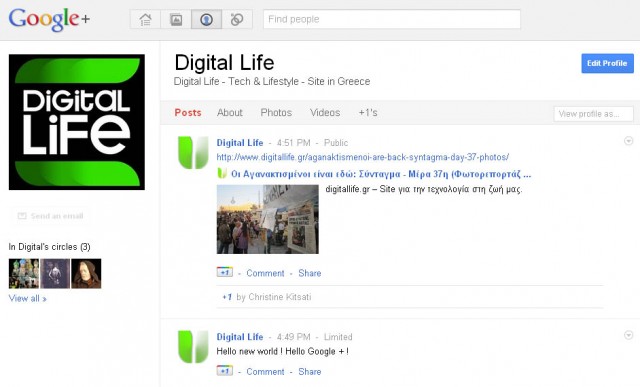Image resolution: width=640 pixels, height=387 pixels.
Task: Open the first circle member thumbnail
Action: (24, 274)
